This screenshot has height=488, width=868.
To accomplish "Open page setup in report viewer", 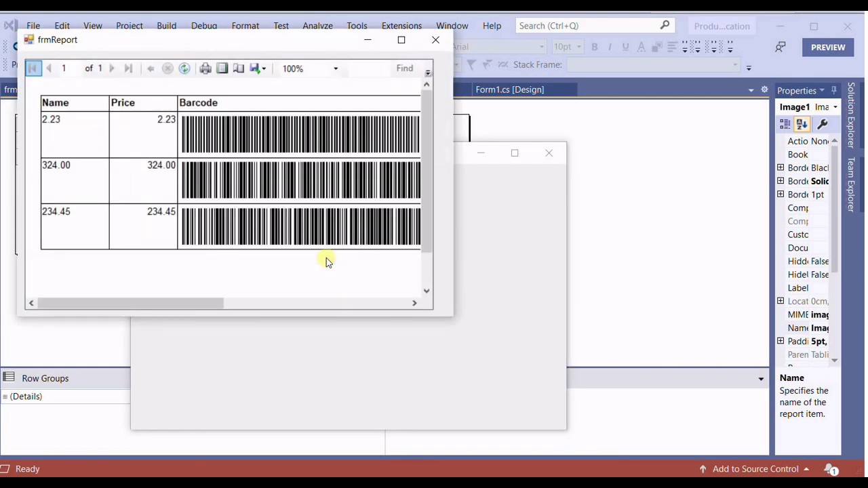I will click(x=239, y=68).
